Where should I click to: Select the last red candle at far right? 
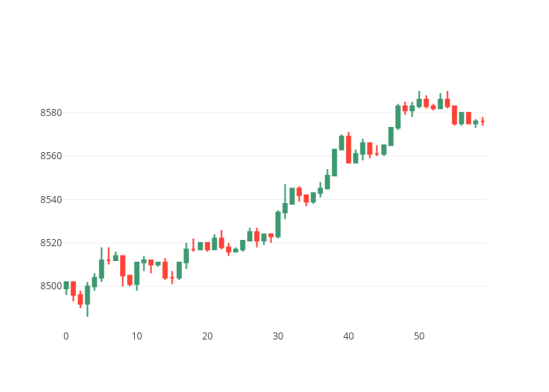[482, 122]
